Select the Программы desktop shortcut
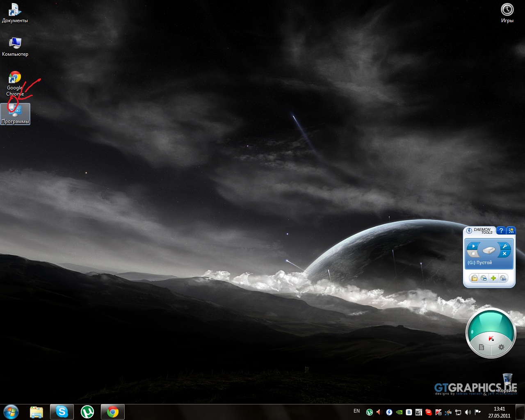This screenshot has width=525, height=420. (x=15, y=114)
